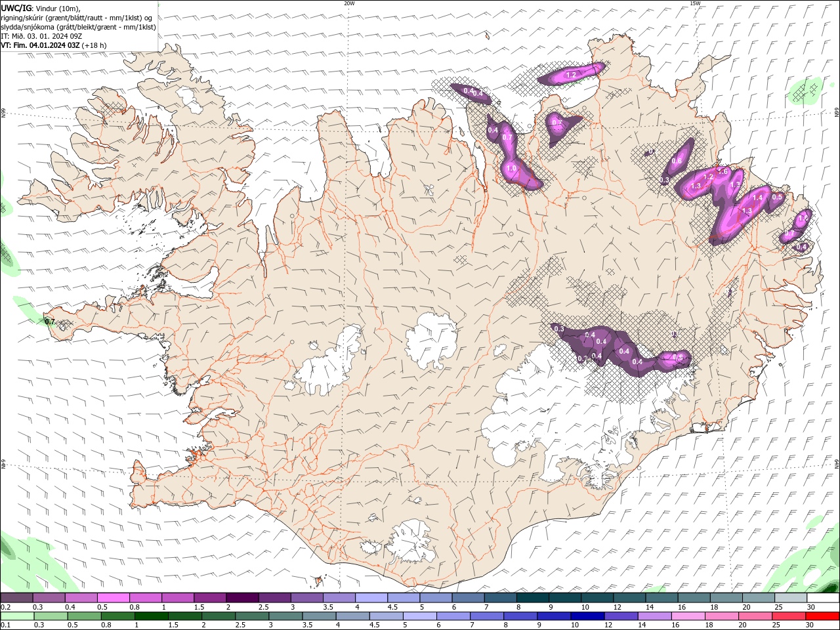This screenshot has height=630, width=840.
Task: Click the 'slydda/snjókoma (grátt/bleikt/grænt - mm/1klst)' line
Action: [78, 27]
